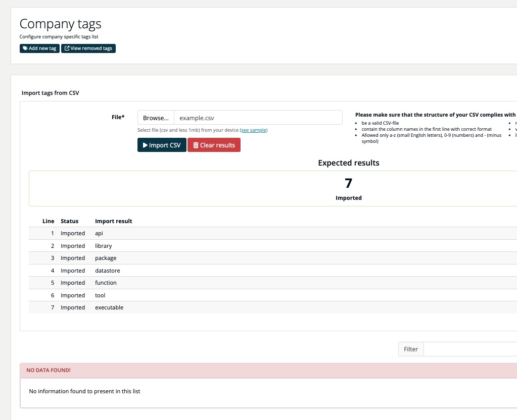
Task: Click the NO DATA FOUND! banner
Action: tap(268, 370)
